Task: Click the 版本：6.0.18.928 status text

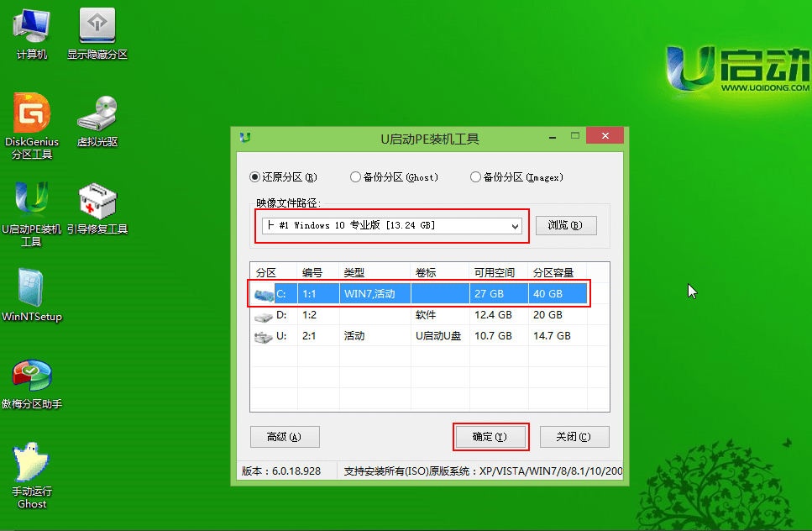Action: pyautogui.click(x=281, y=471)
